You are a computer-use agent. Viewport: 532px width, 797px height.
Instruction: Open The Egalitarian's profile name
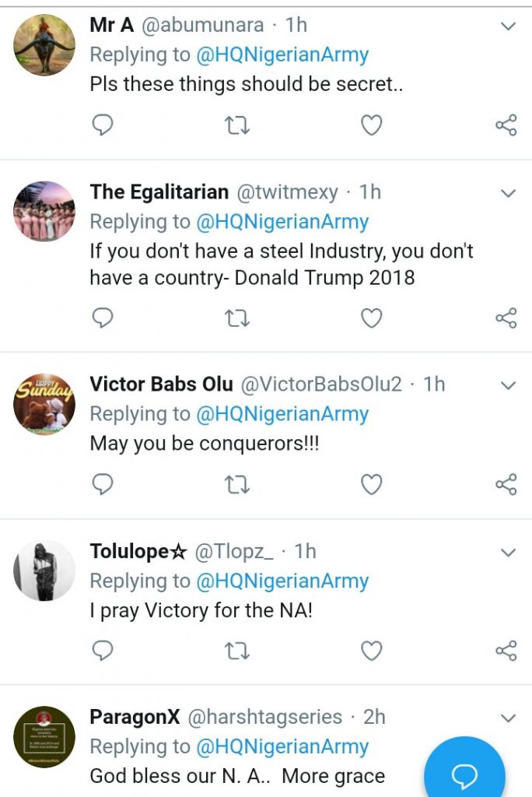coord(159,191)
